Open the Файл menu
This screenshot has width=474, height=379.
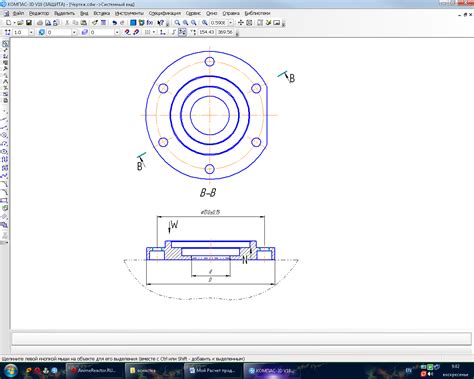[18, 13]
